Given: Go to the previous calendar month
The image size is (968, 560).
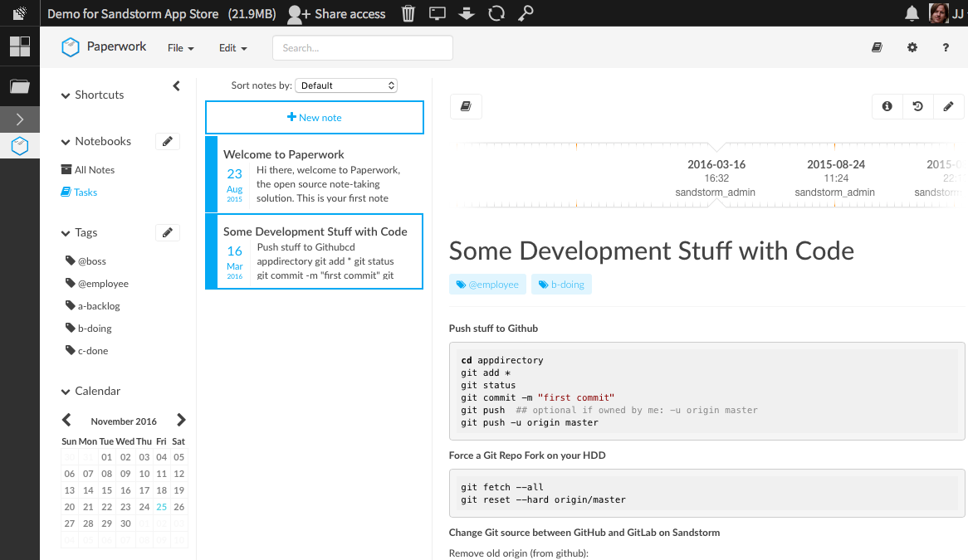Looking at the screenshot, I should click(66, 421).
